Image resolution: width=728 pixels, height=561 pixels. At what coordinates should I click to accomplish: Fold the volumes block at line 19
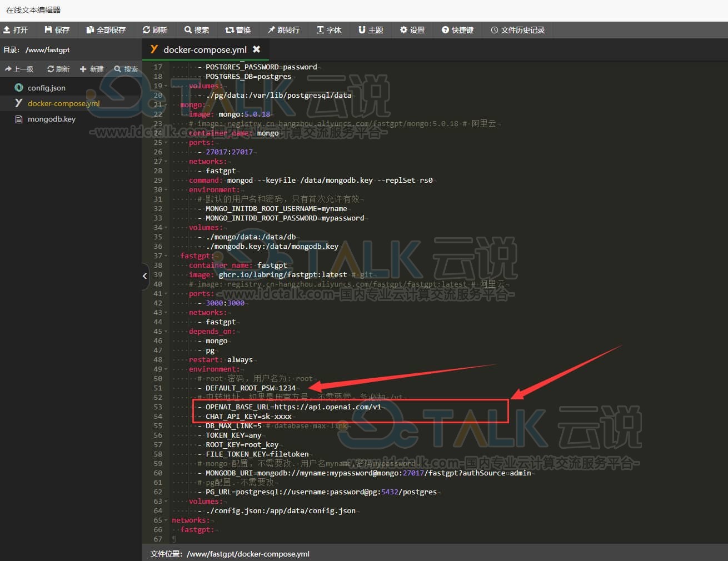point(166,86)
